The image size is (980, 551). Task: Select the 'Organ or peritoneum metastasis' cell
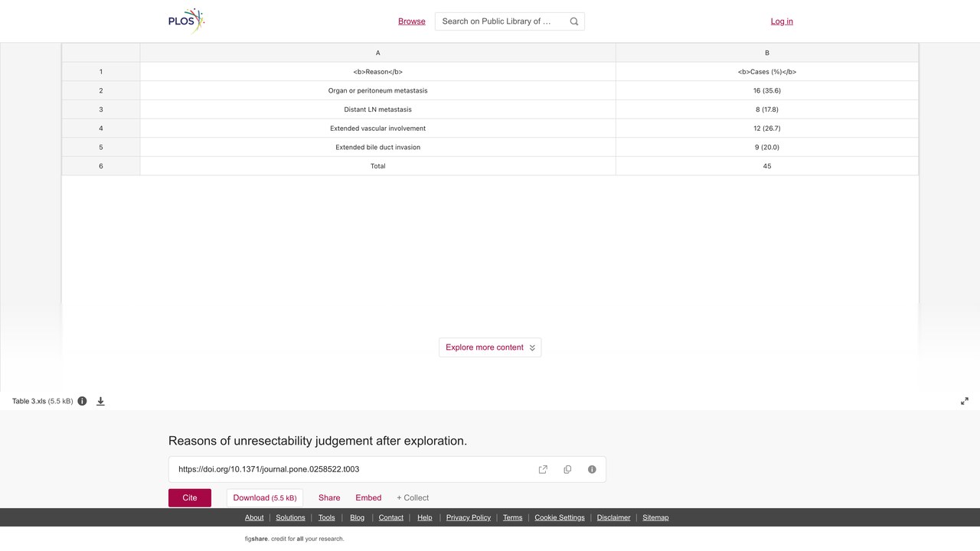tap(378, 90)
